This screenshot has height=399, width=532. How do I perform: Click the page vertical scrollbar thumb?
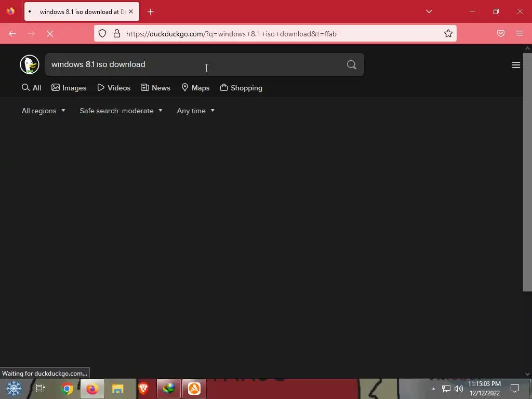pos(527,171)
